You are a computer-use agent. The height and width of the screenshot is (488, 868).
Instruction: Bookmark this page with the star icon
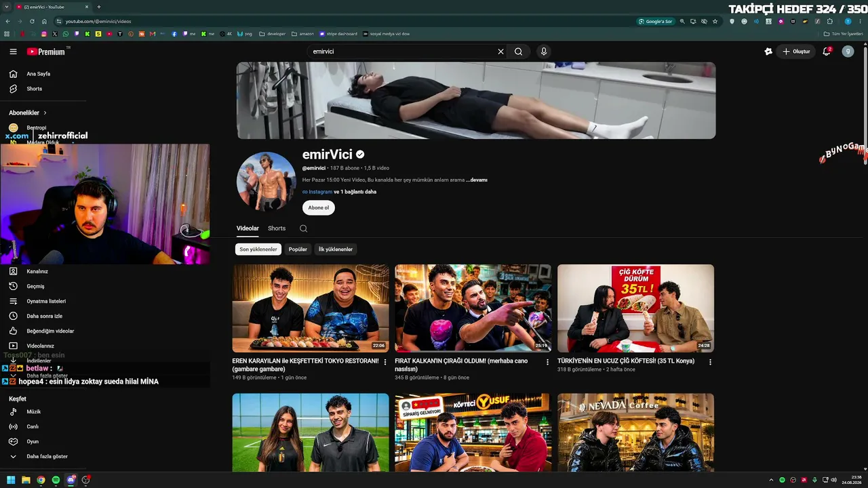pos(715,21)
